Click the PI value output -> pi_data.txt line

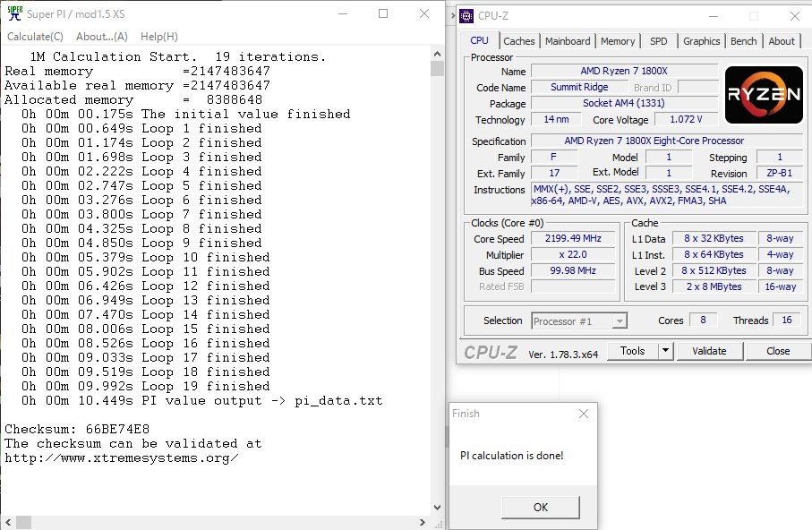(x=202, y=401)
